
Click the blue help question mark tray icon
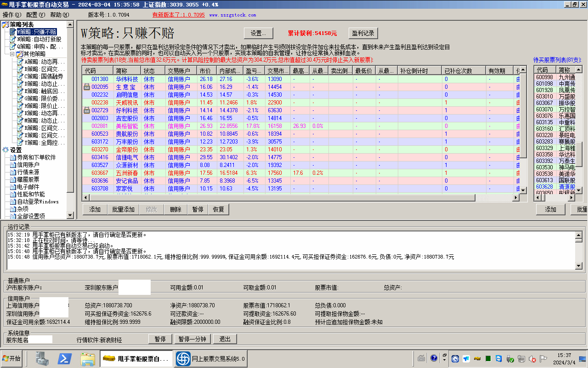pyautogui.click(x=434, y=358)
